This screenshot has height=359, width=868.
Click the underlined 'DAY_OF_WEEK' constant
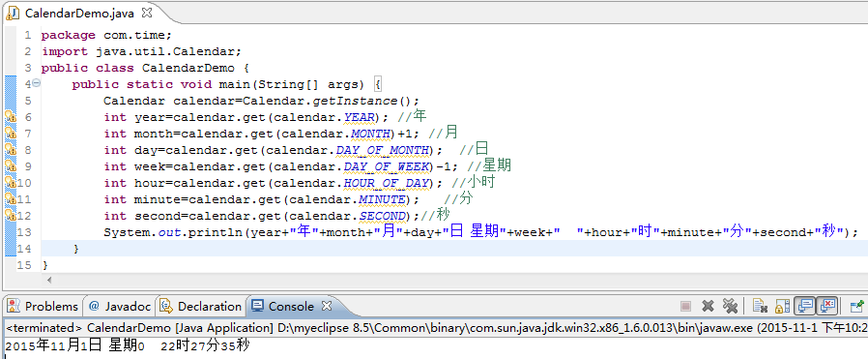387,166
